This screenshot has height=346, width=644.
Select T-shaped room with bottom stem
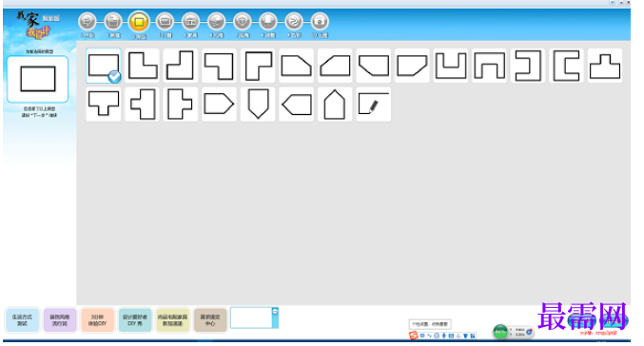pos(104,105)
